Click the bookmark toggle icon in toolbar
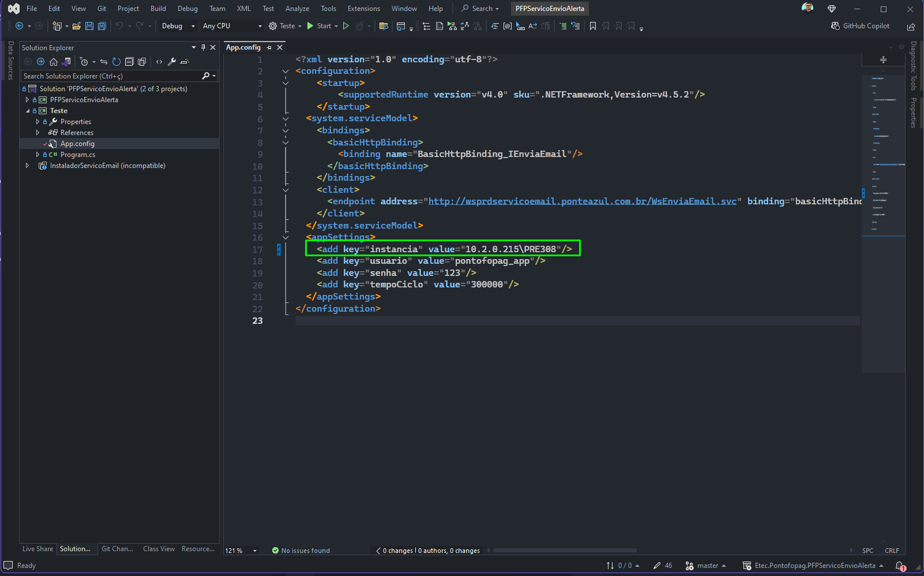Viewport: 924px width, 576px height. [x=592, y=26]
